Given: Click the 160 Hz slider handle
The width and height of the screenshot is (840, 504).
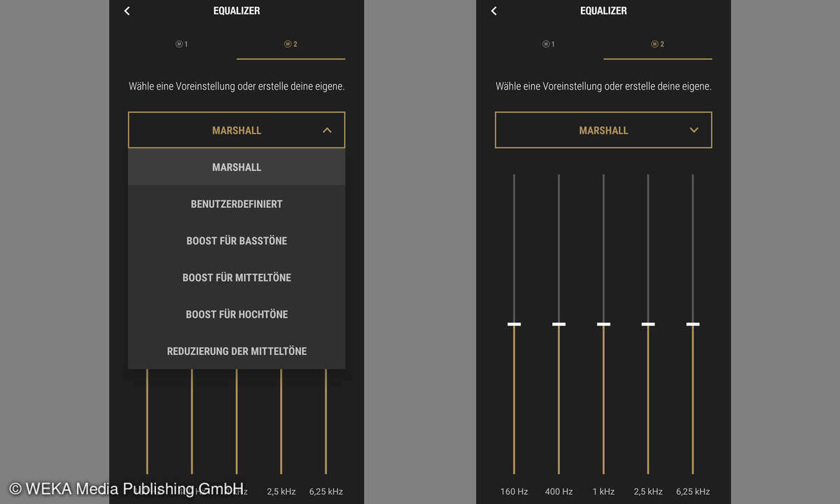Looking at the screenshot, I should click(x=514, y=324).
